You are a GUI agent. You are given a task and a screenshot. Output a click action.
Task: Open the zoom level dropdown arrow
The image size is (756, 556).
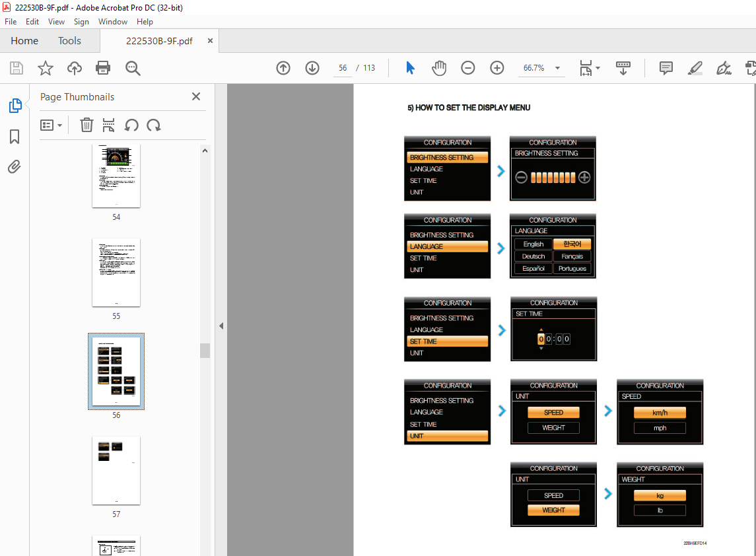pyautogui.click(x=557, y=68)
